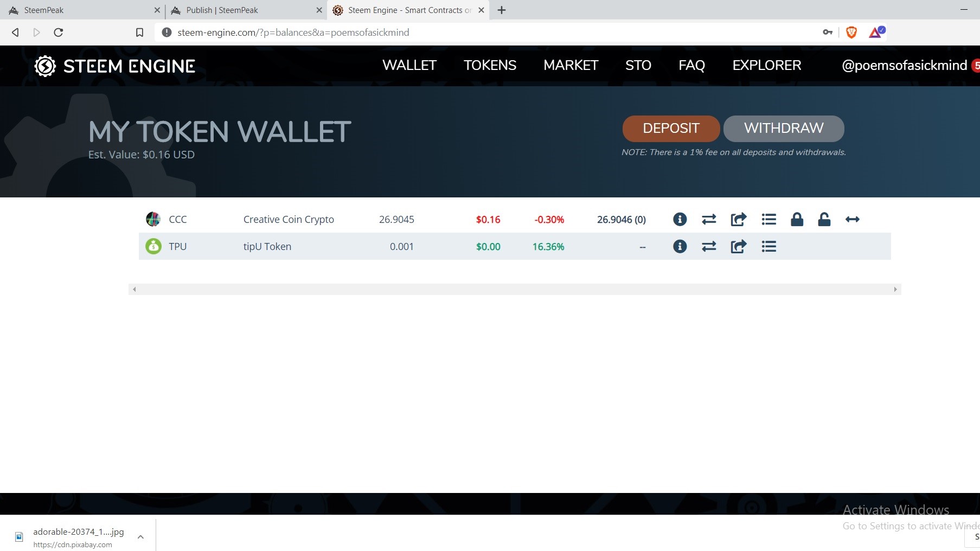This screenshot has height=551, width=980.
Task: Open info for the CCC token
Action: click(x=680, y=219)
